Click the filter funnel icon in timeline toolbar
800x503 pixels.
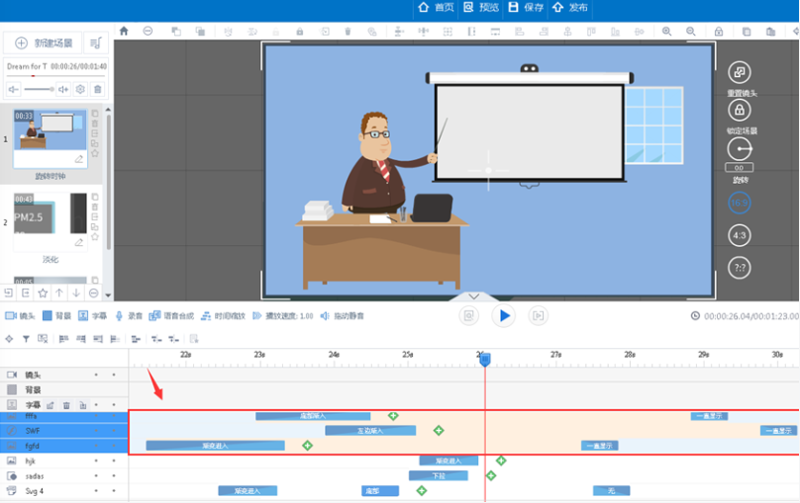[26, 339]
